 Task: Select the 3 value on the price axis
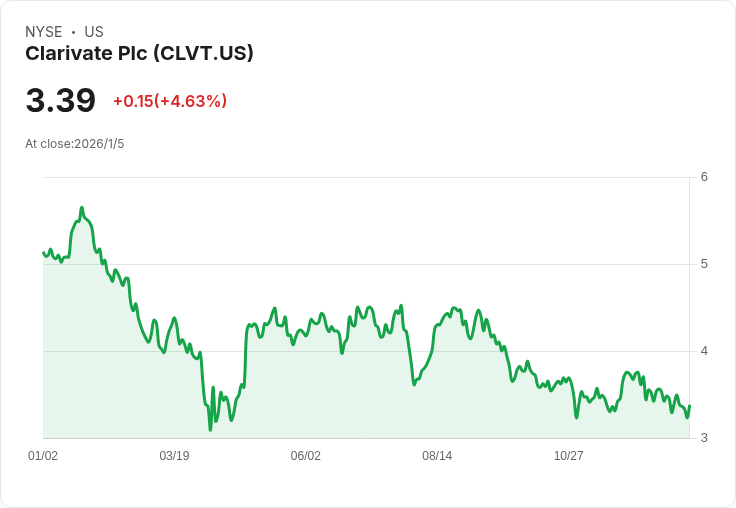704,438
